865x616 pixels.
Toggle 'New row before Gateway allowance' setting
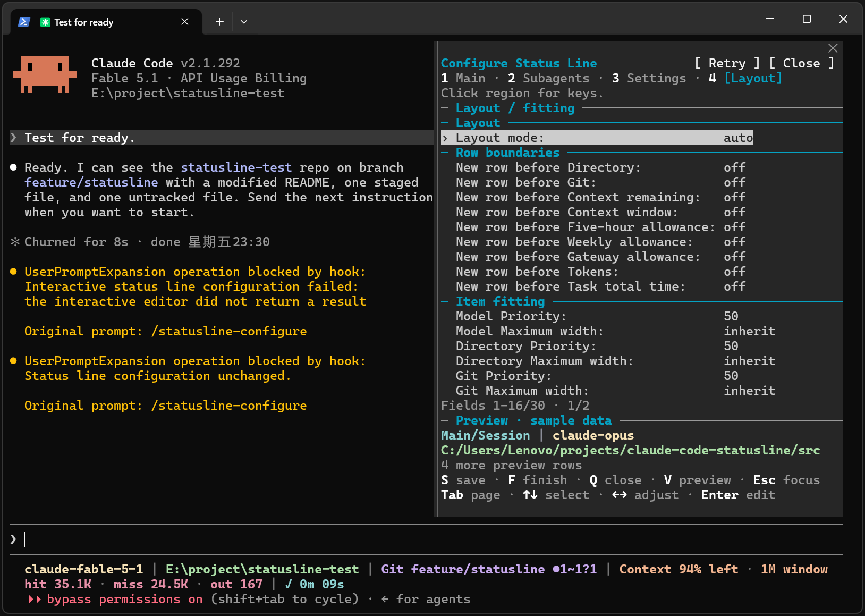coord(601,257)
